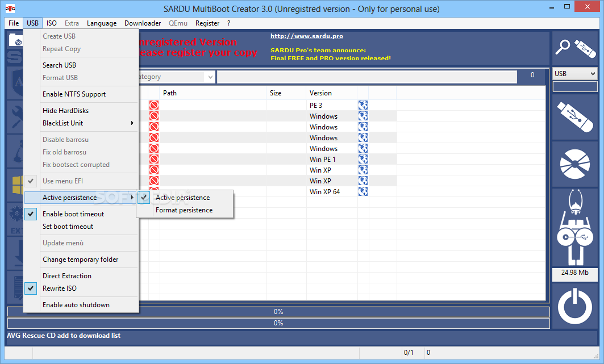Select Change temporary folder
The width and height of the screenshot is (604, 364).
[81, 260]
